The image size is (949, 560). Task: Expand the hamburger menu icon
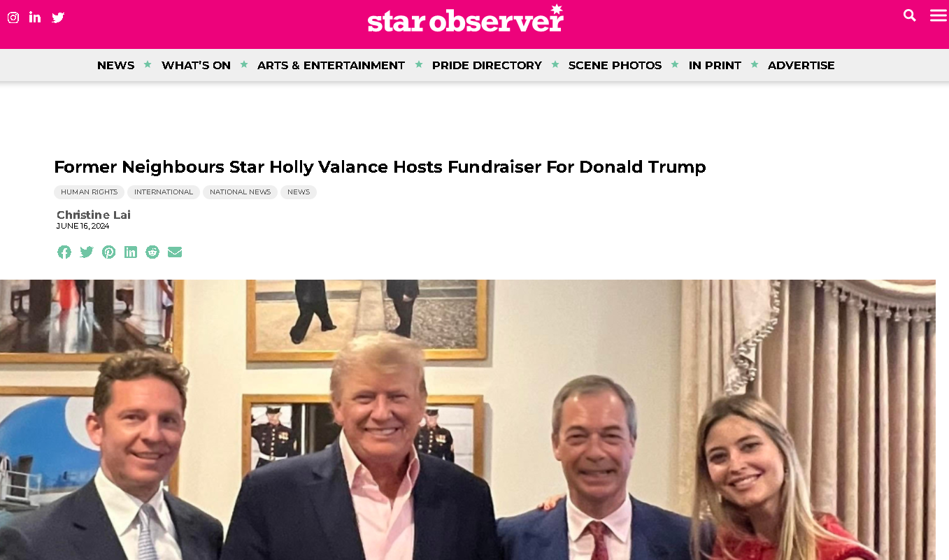coord(939,15)
